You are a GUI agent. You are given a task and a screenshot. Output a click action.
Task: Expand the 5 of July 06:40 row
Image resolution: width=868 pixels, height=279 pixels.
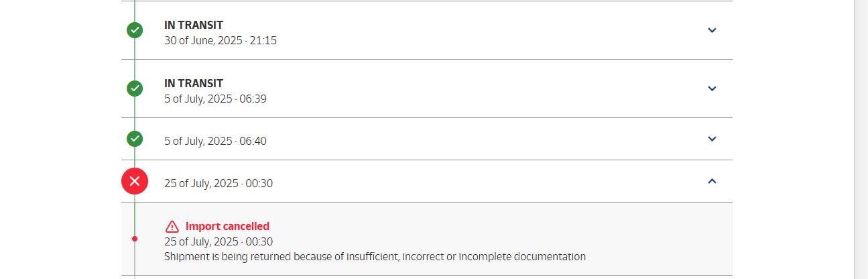(712, 139)
